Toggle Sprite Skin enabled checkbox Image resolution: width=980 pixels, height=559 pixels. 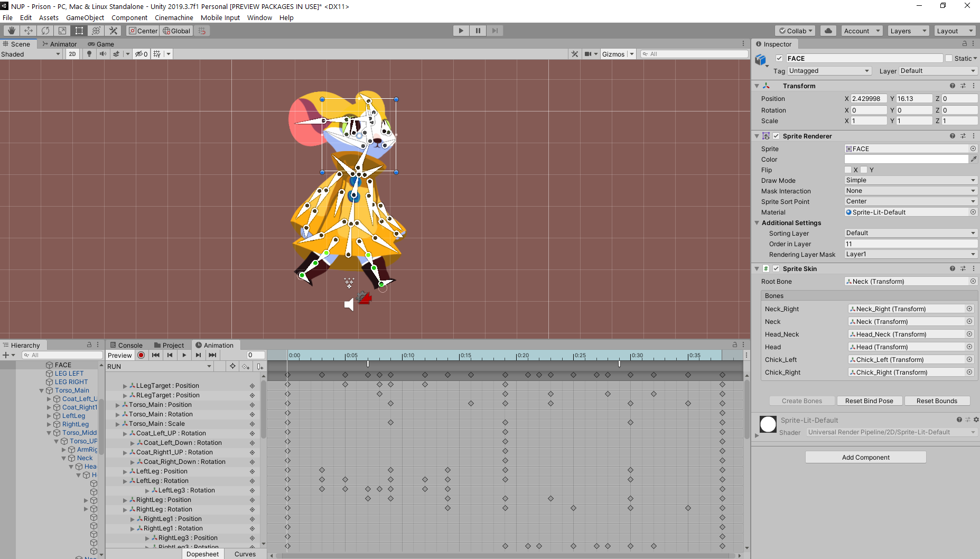coord(776,269)
